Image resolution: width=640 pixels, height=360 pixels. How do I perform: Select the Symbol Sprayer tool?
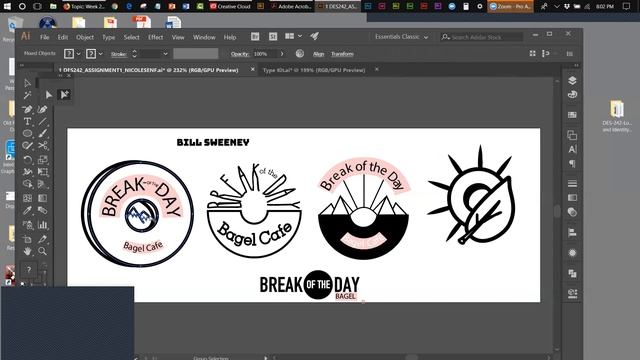point(27,224)
